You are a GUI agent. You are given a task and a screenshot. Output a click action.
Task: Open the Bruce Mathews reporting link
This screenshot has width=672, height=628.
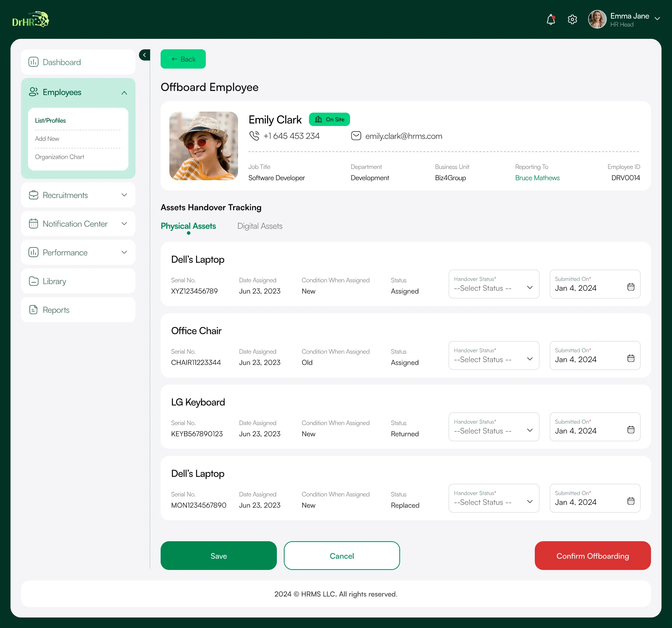(537, 178)
